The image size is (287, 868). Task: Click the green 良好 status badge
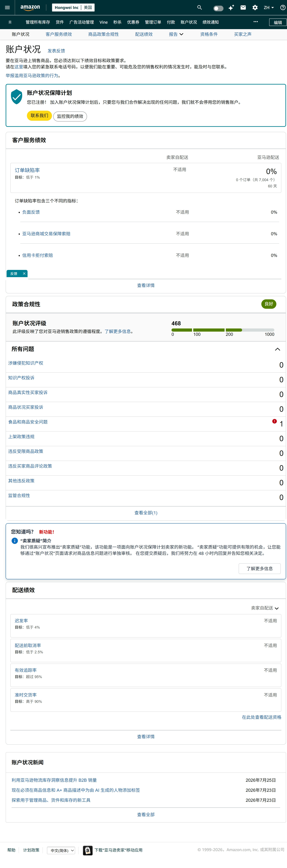coord(269,304)
